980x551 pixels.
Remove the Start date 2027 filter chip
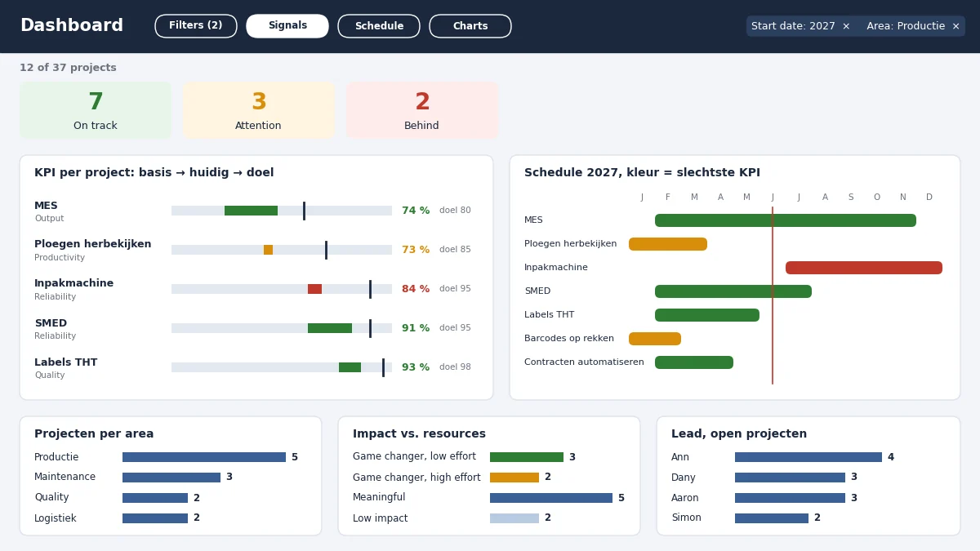click(x=846, y=26)
